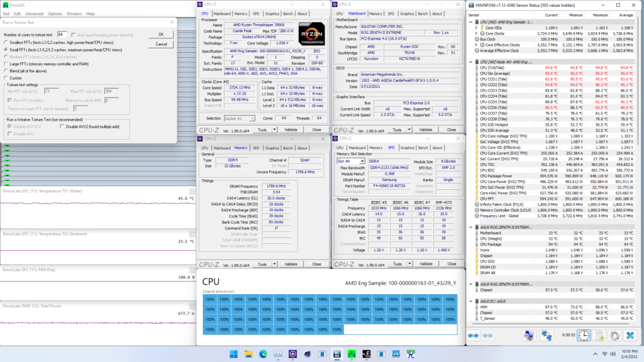Click the HWiNFO monitor with magnifier icon

[x=529, y=336]
